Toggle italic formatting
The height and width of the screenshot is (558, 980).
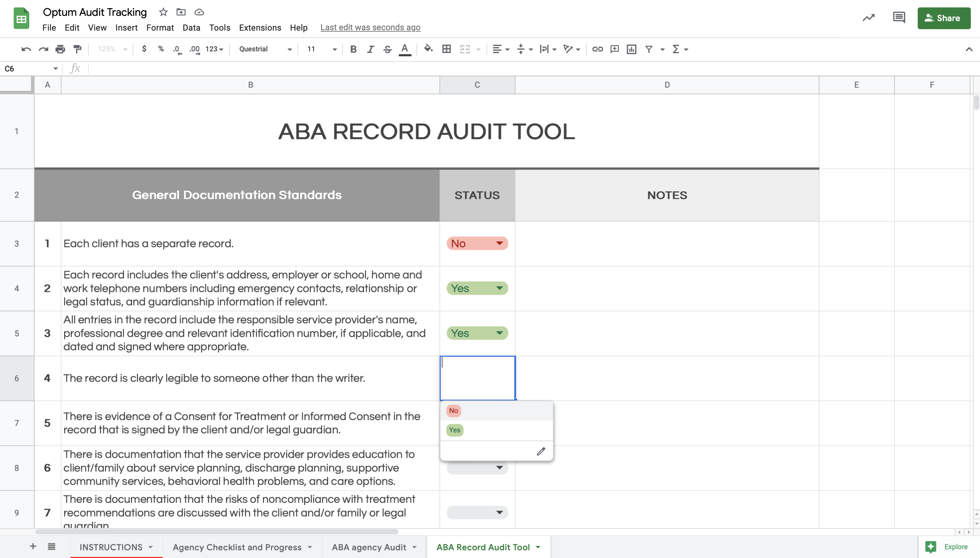(370, 49)
